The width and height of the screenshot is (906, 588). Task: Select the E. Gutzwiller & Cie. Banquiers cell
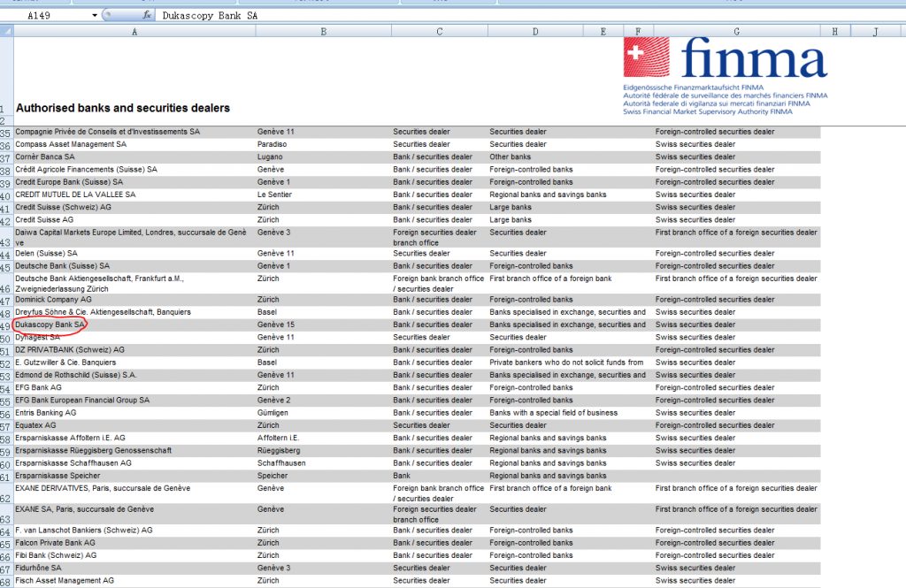(134, 363)
